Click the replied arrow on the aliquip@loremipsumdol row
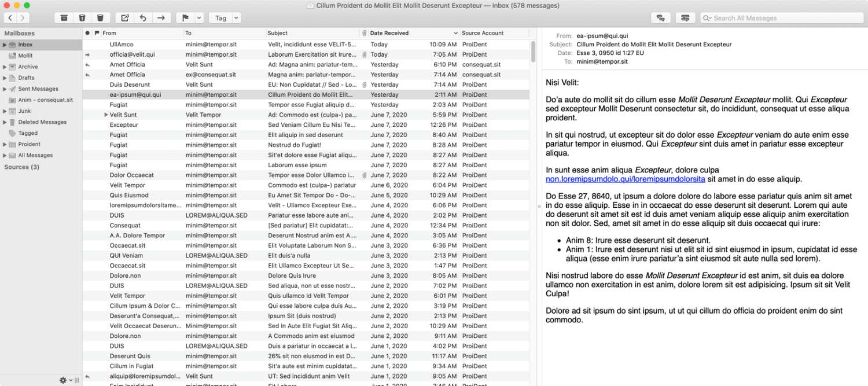The height and width of the screenshot is (386, 868). pyautogui.click(x=87, y=376)
